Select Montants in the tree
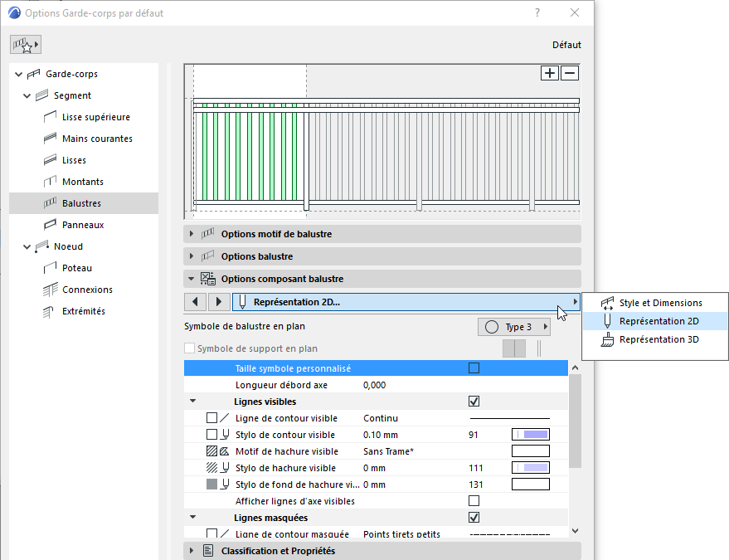The height and width of the screenshot is (560, 729). [x=84, y=182]
